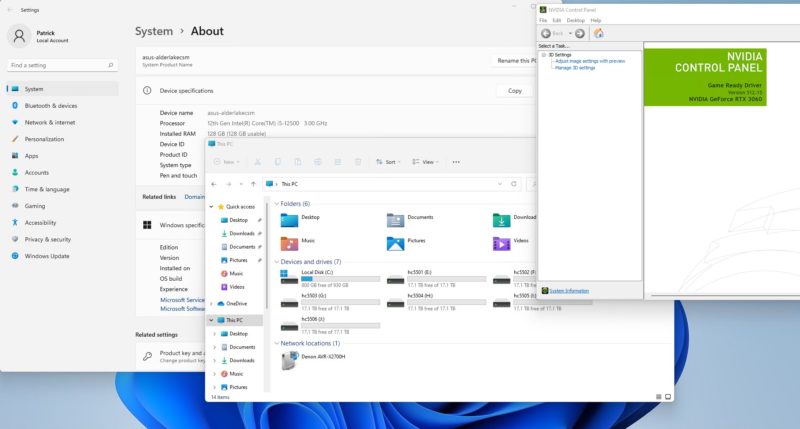Open Windows Update settings
Screen dimensions: 800x429
pyautogui.click(x=63, y=256)
